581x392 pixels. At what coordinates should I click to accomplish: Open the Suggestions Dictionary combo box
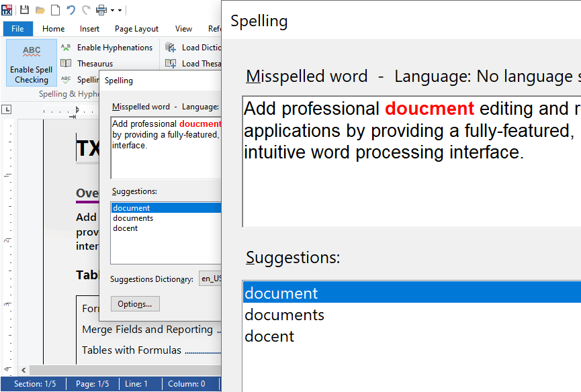coord(210,279)
